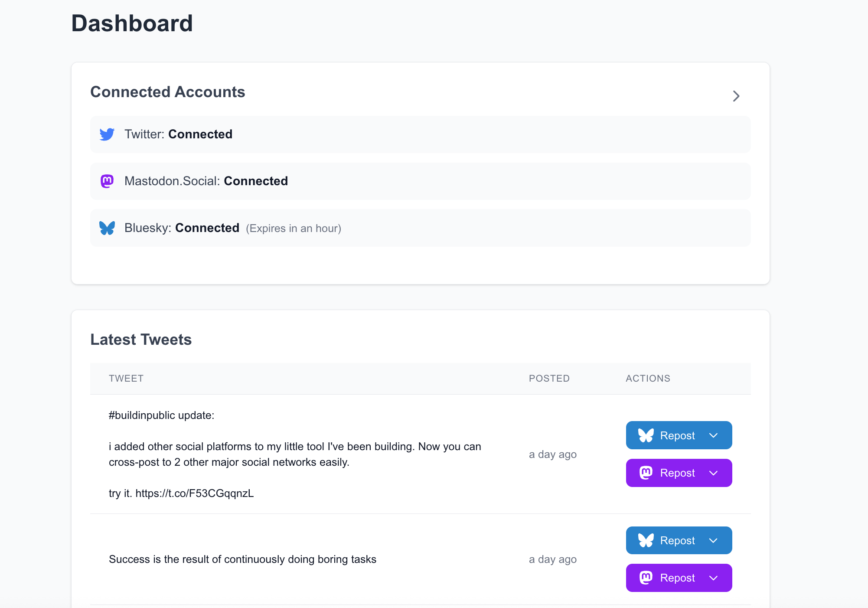868x608 pixels.
Task: Open dropdown arrow on first Mastodon Repost button
Action: 713,473
